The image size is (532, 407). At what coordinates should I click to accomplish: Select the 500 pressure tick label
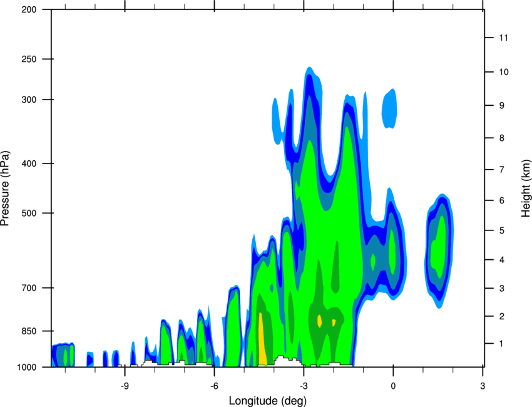[29, 213]
